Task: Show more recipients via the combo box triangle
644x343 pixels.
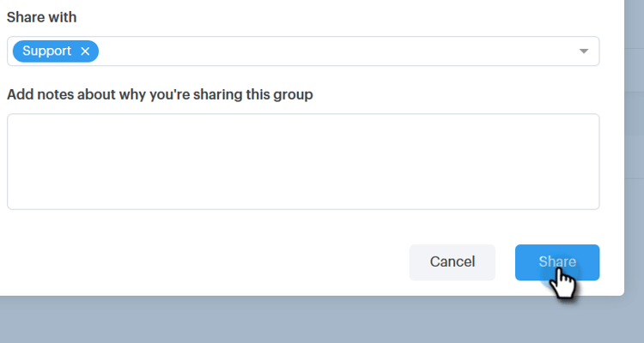Action: 584,51
